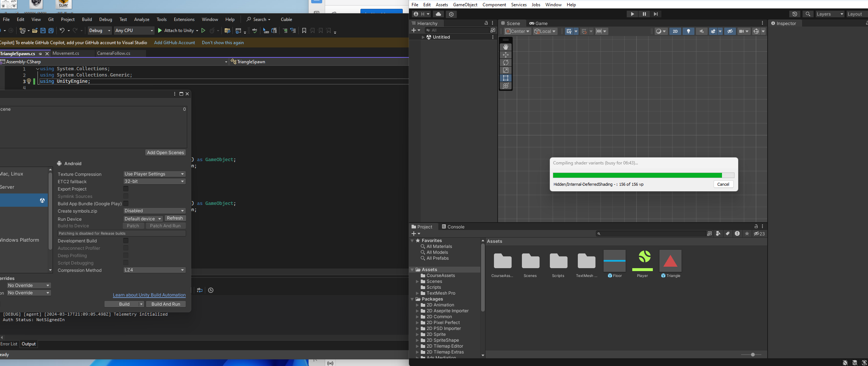Viewport: 868px width, 366px height.
Task: Select the Hand tool in Scene view
Action: click(506, 47)
